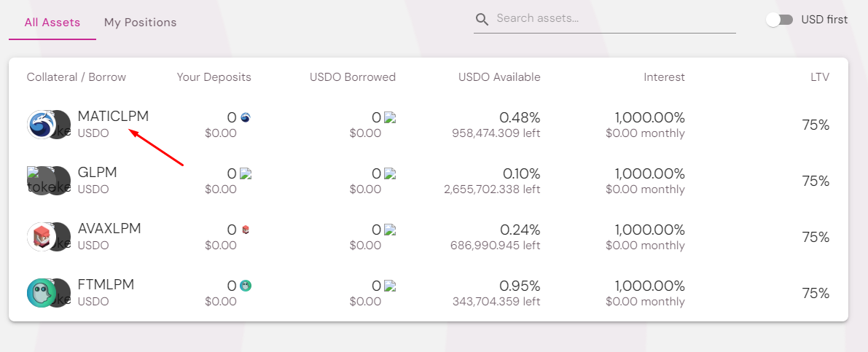Click small red token icon in AVAXLPM deposits
This screenshot has height=352, width=868.
click(x=245, y=230)
